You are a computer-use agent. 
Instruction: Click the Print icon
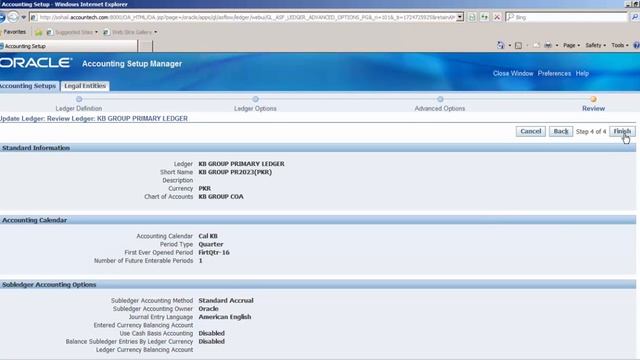coord(548,45)
